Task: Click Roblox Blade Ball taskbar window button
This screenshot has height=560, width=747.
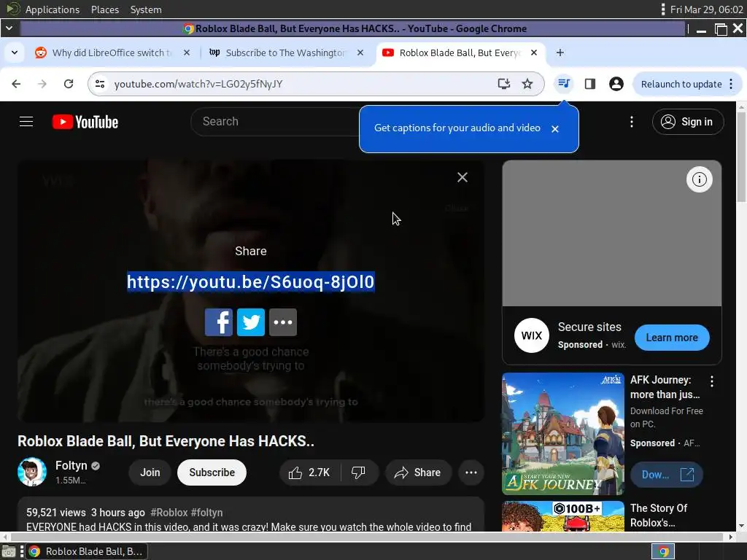Action: tap(87, 551)
